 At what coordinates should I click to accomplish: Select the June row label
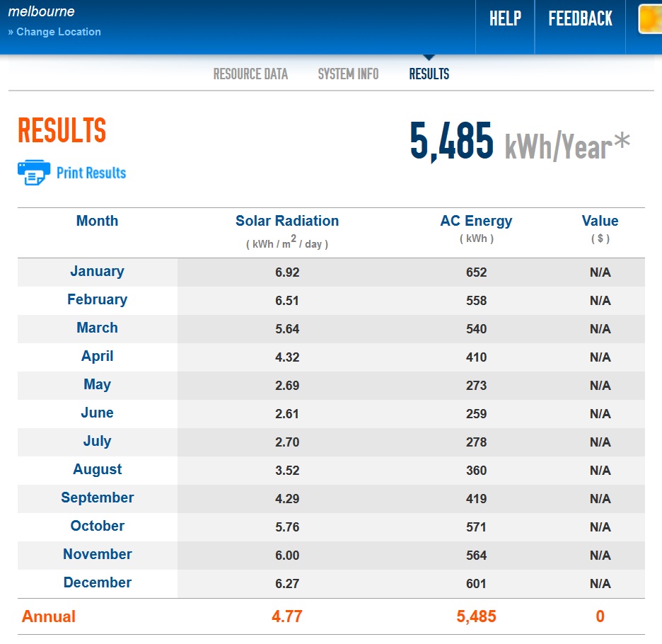[97, 413]
